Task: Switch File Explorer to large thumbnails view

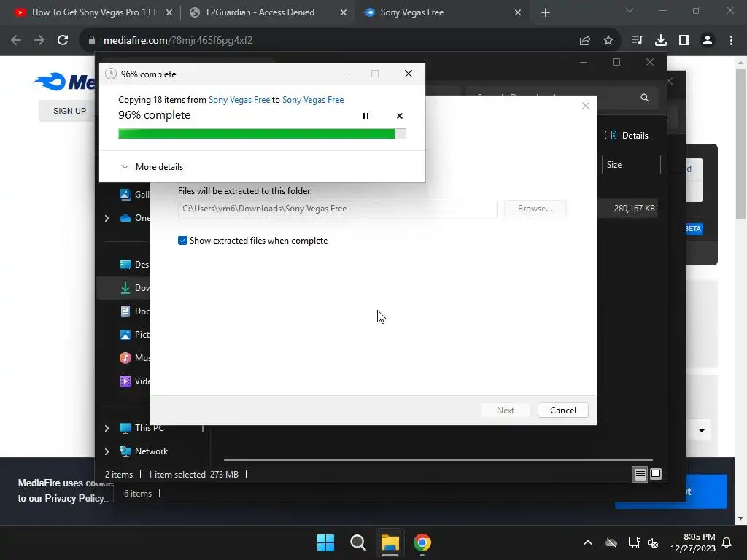Action: click(x=656, y=474)
